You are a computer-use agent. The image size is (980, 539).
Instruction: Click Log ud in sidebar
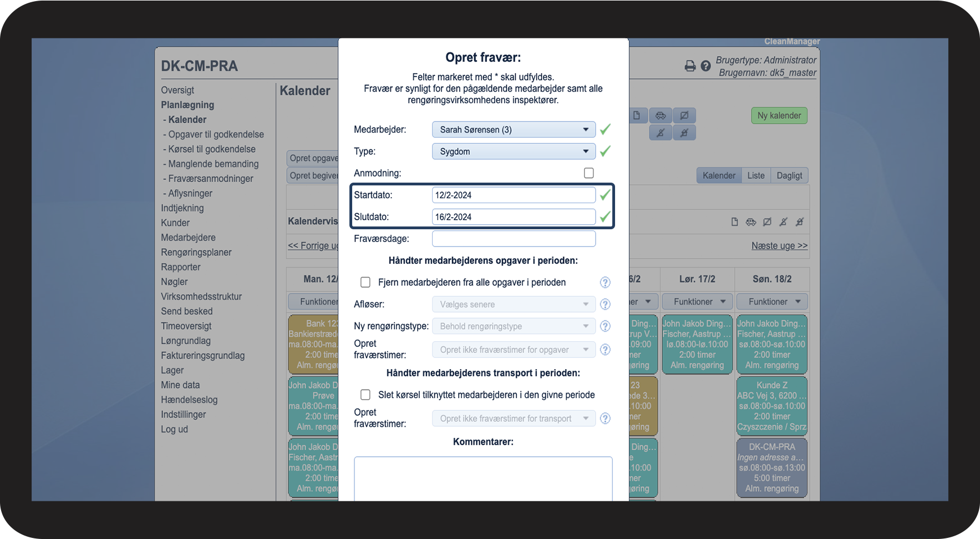174,429
